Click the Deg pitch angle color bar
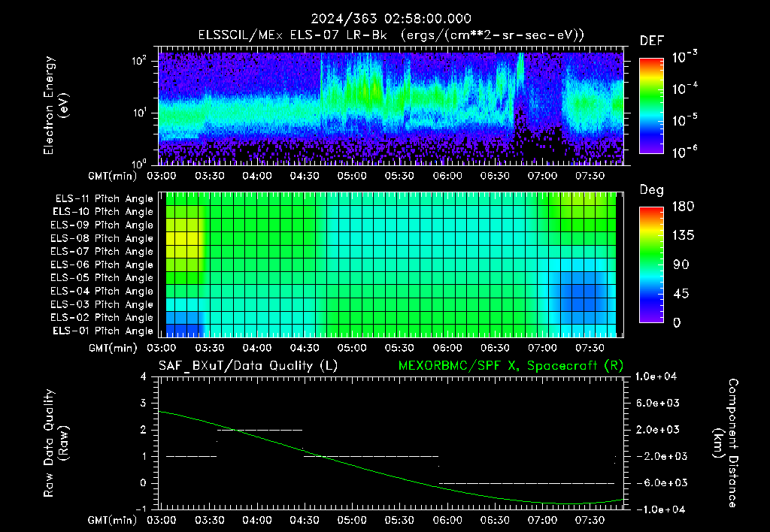 pos(651,264)
